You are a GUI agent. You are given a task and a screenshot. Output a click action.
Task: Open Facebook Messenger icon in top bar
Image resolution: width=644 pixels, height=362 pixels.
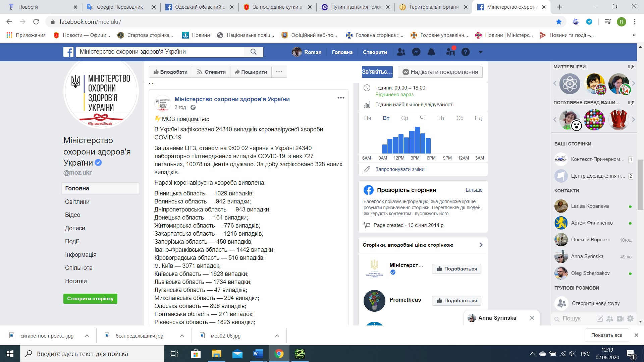tap(416, 52)
